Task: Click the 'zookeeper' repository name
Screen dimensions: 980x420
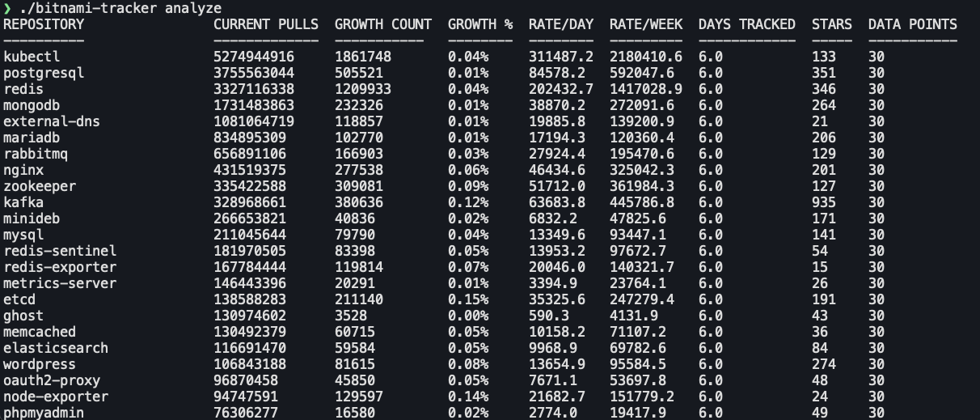Action: click(40, 186)
